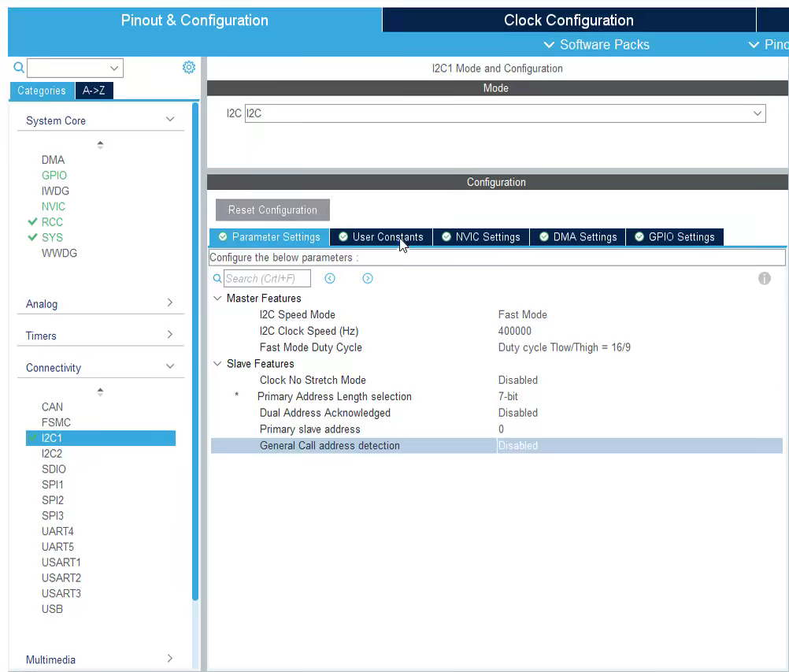Select CAN in Connectivity
789x672 pixels.
point(52,407)
